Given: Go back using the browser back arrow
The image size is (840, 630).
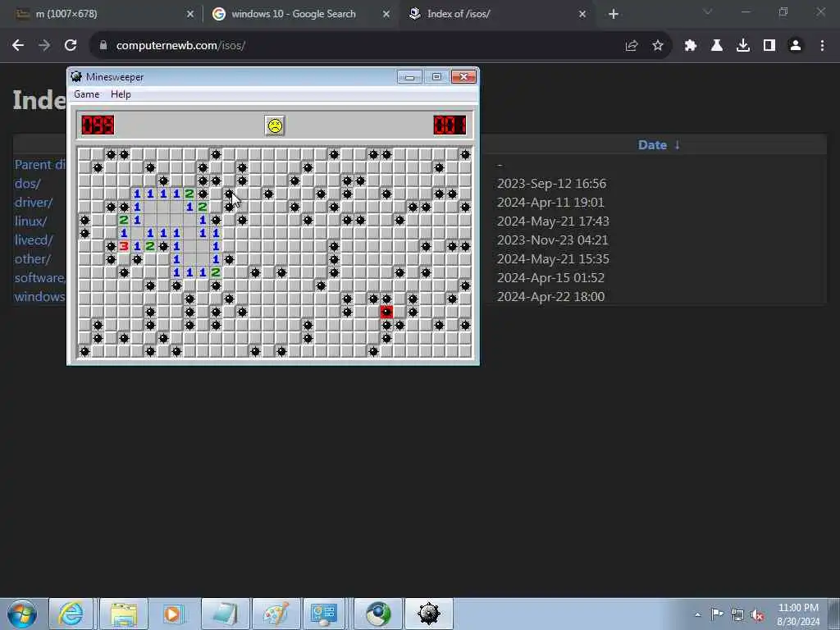Looking at the screenshot, I should tap(18, 46).
